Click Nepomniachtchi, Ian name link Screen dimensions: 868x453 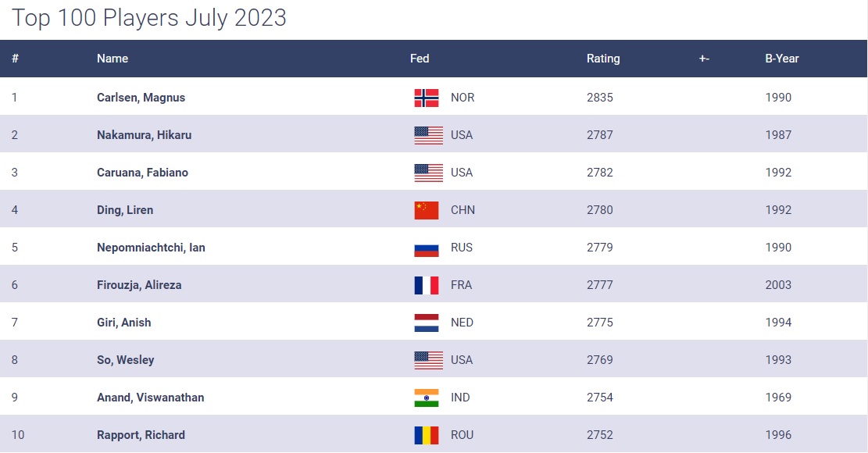[x=151, y=248]
